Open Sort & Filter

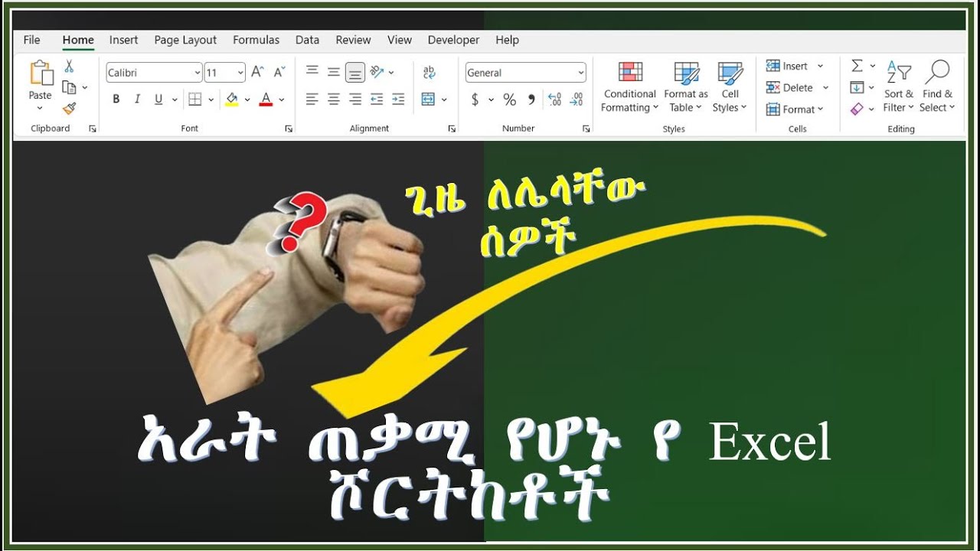[x=899, y=86]
